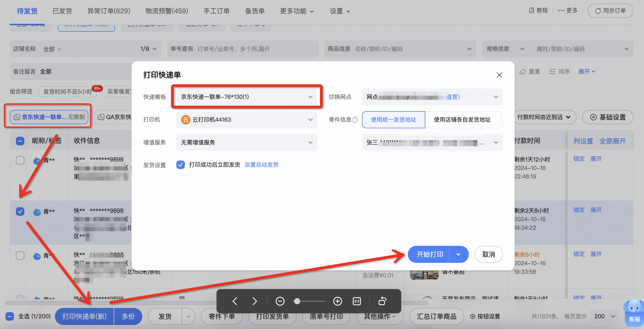This screenshot has width=644, height=329.
Task: Switch to the 已发货 tab
Action: point(62,11)
